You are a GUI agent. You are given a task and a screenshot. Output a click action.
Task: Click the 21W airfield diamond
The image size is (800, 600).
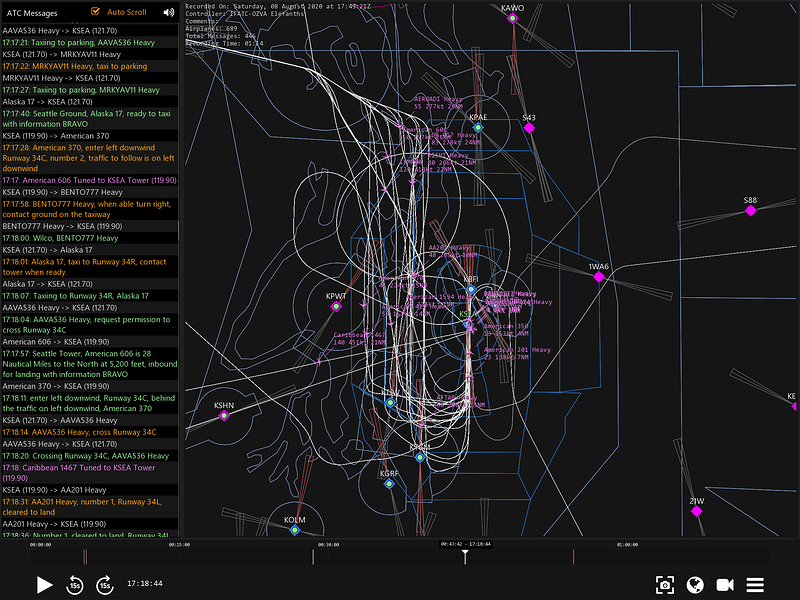pyautogui.click(x=696, y=511)
